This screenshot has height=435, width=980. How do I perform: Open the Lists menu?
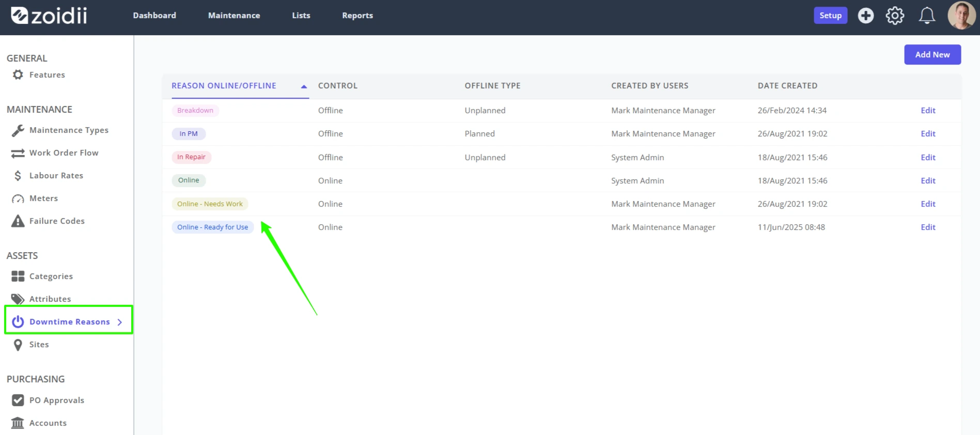click(301, 15)
